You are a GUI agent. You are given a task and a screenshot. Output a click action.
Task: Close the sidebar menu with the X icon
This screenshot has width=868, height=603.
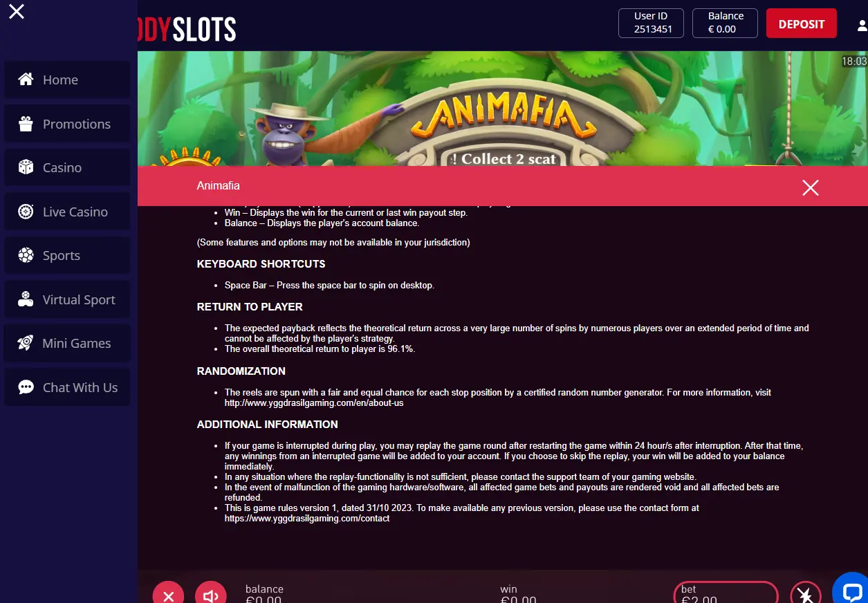tap(17, 11)
